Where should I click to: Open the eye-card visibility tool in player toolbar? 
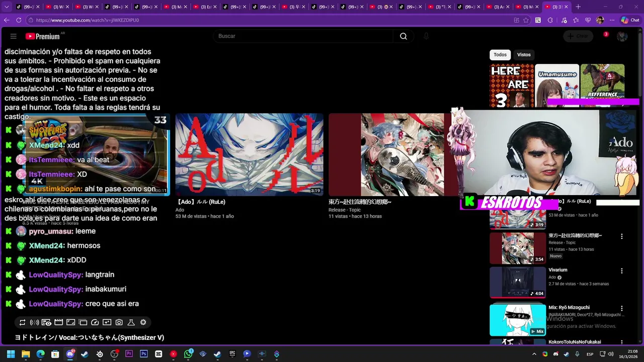tap(46, 322)
